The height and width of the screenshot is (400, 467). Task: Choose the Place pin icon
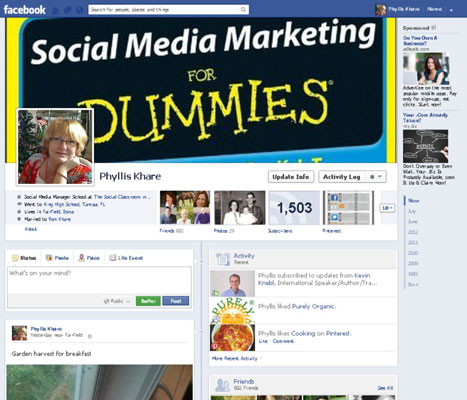81,258
